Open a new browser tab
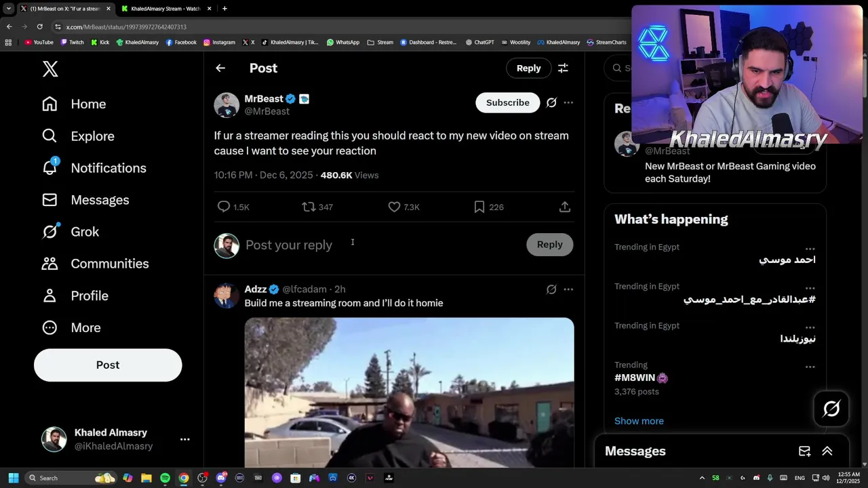The width and height of the screenshot is (868, 488). pyautogui.click(x=224, y=9)
